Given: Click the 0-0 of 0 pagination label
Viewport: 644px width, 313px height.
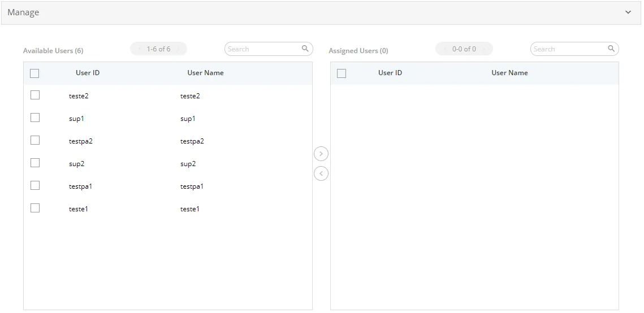Looking at the screenshot, I should pyautogui.click(x=464, y=49).
